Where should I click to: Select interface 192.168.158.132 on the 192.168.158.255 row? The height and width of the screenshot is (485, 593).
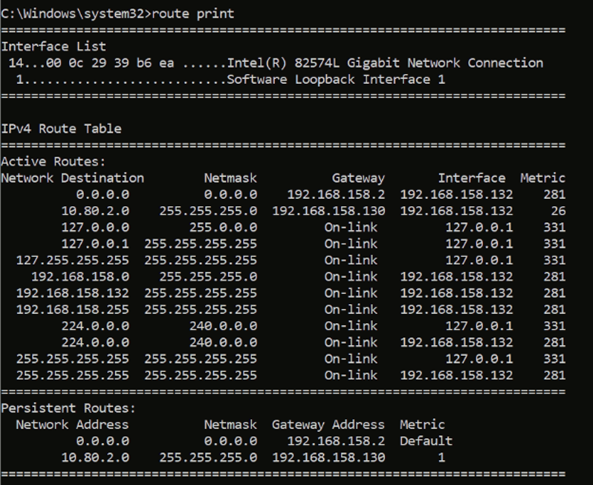pos(456,309)
